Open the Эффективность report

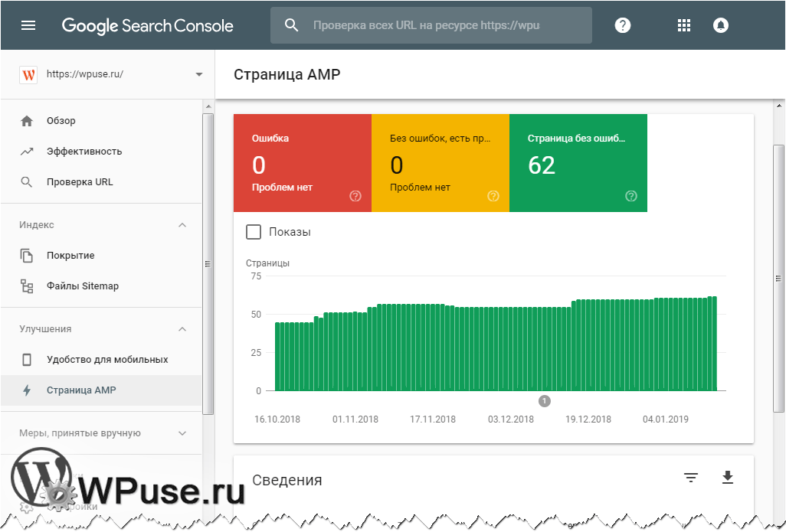pyautogui.click(x=84, y=152)
